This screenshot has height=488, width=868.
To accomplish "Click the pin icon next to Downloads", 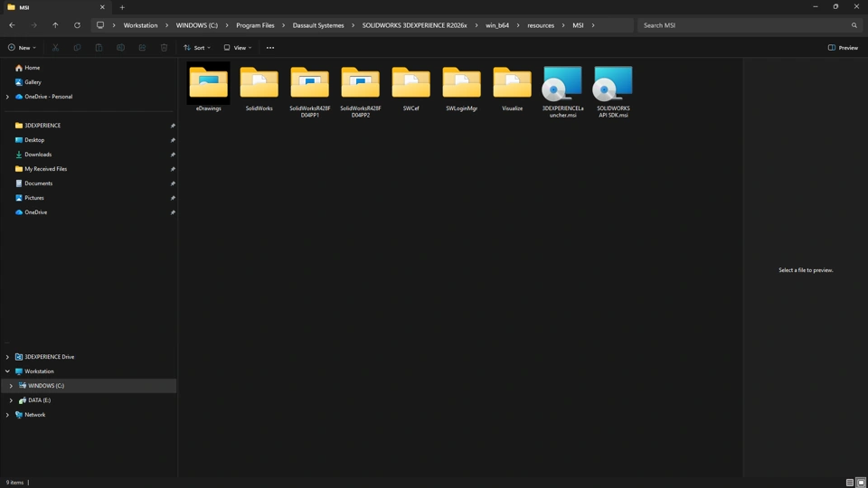I will tap(173, 155).
